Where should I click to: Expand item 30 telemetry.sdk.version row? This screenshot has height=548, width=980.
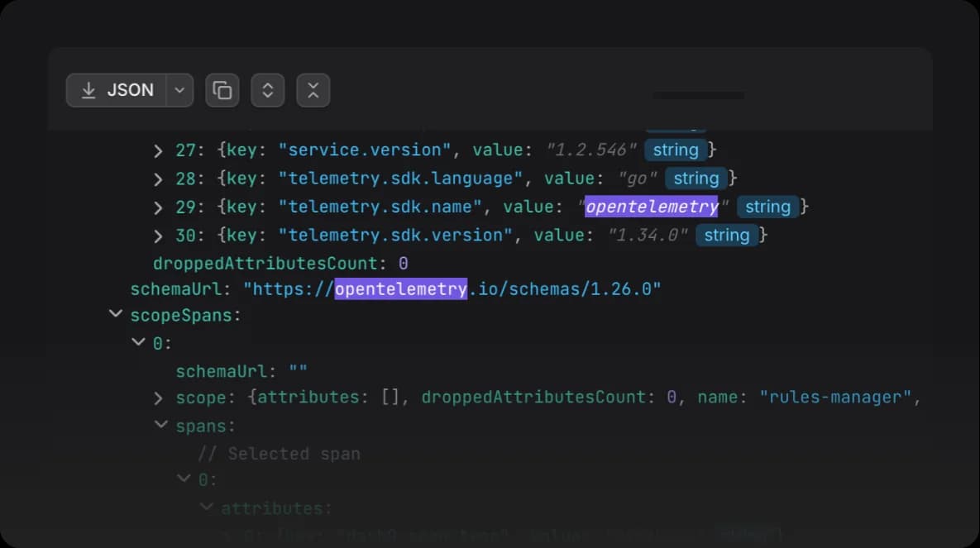(158, 237)
